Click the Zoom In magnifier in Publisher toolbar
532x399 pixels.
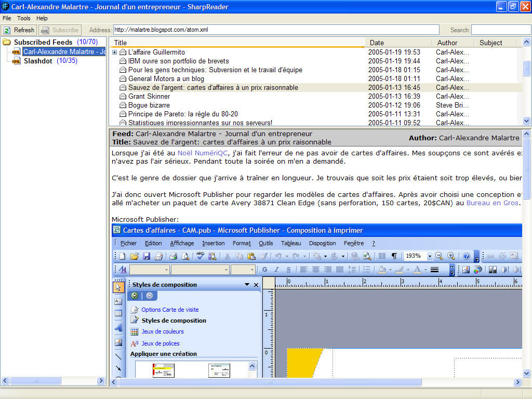(451, 256)
